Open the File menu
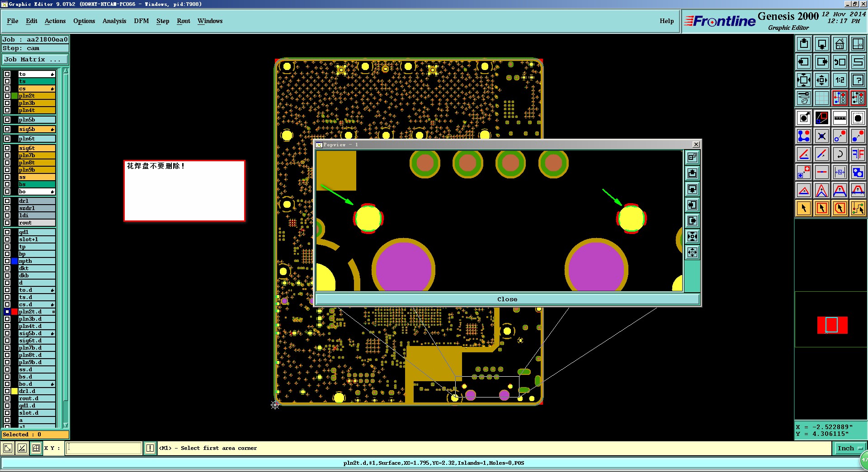 [x=13, y=21]
